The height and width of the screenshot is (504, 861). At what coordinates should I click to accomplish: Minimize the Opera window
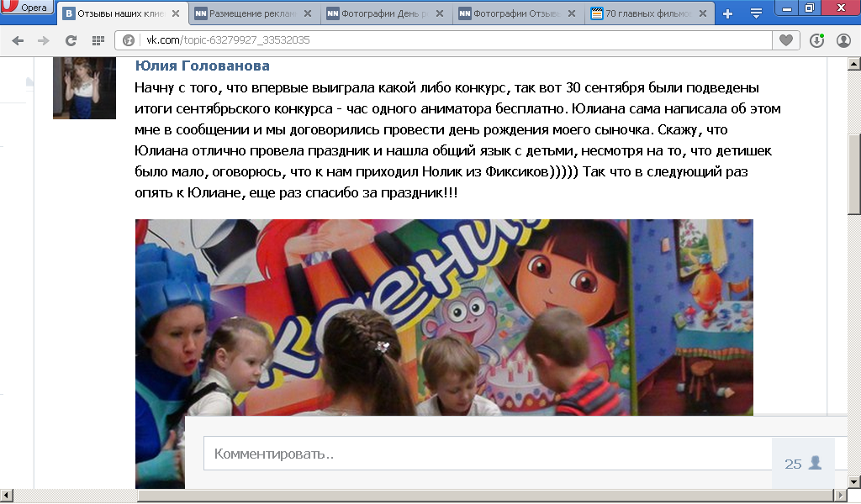[x=787, y=8]
